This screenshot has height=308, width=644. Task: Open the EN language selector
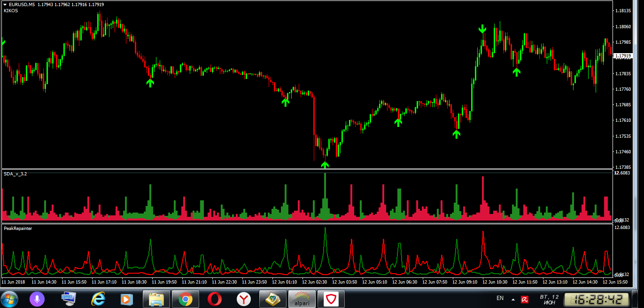tap(500, 298)
